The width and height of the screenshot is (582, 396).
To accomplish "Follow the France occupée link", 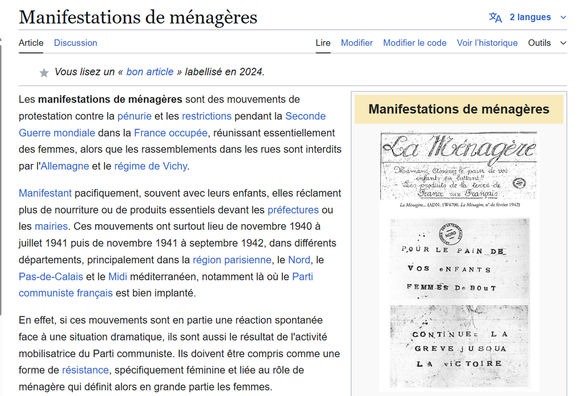I will [170, 133].
